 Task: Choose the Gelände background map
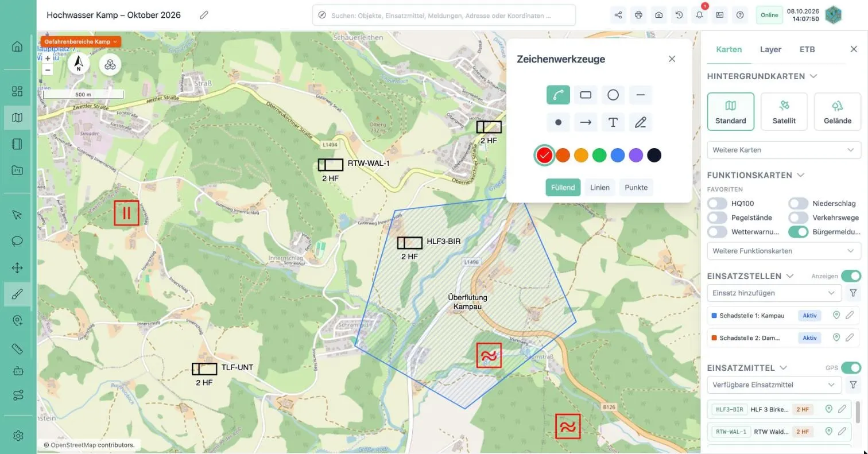click(838, 111)
